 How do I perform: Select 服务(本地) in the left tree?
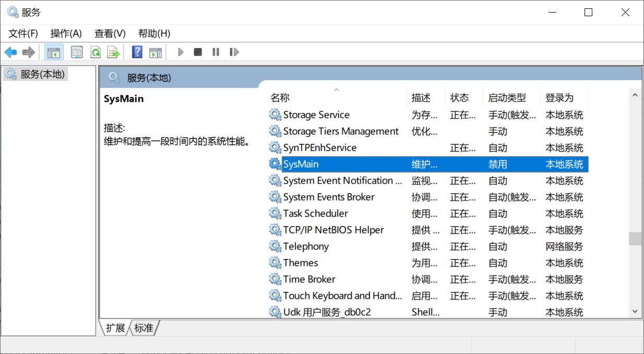[x=42, y=74]
